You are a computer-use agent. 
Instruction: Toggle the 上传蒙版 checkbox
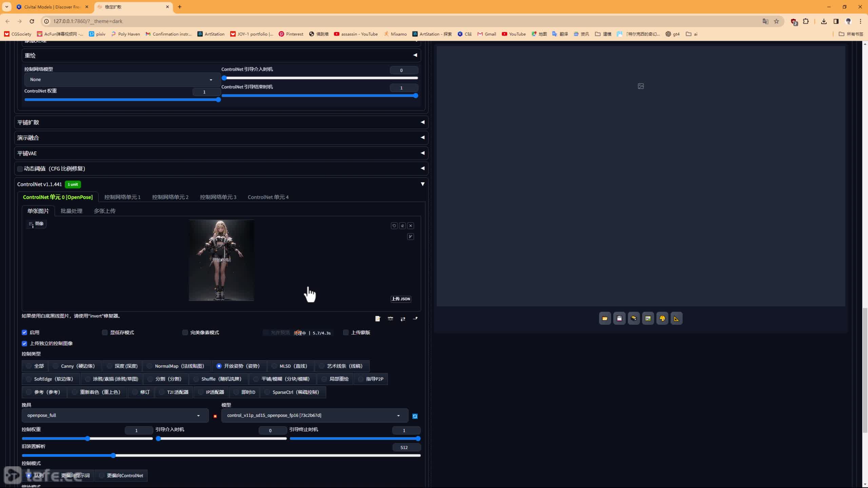[x=346, y=332]
